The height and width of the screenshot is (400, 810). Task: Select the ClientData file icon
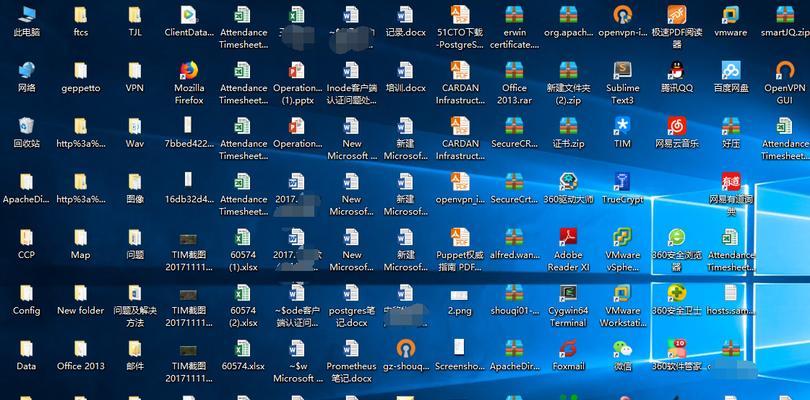click(x=189, y=22)
